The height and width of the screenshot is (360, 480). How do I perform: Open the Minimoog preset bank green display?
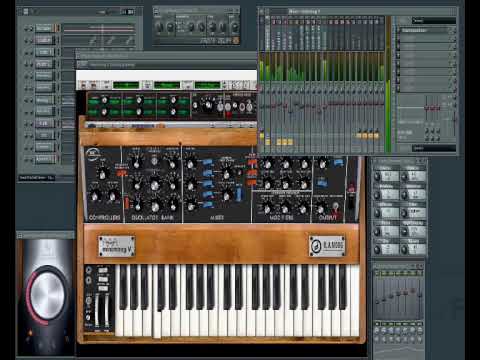(126, 85)
